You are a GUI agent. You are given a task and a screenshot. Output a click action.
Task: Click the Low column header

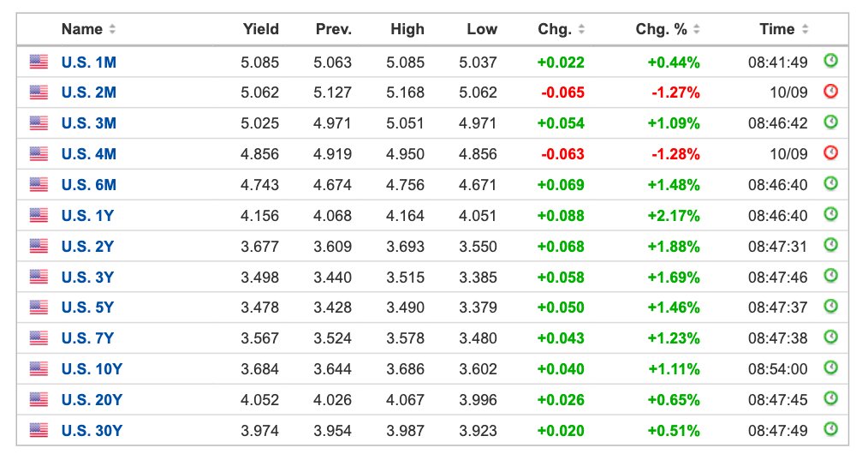(x=482, y=29)
